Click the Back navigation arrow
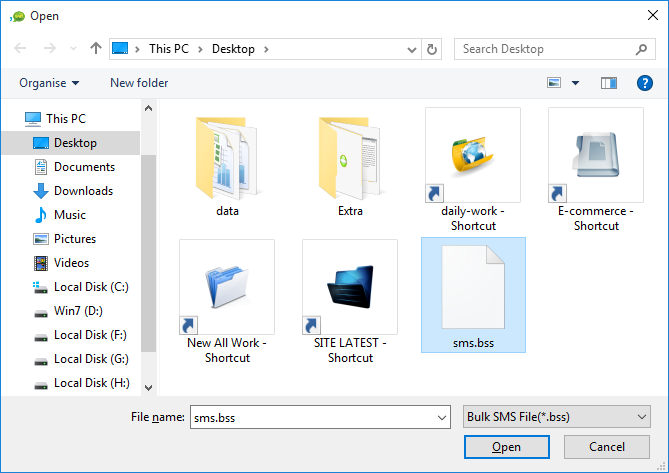Screen dimensions: 669x473 click(20, 48)
